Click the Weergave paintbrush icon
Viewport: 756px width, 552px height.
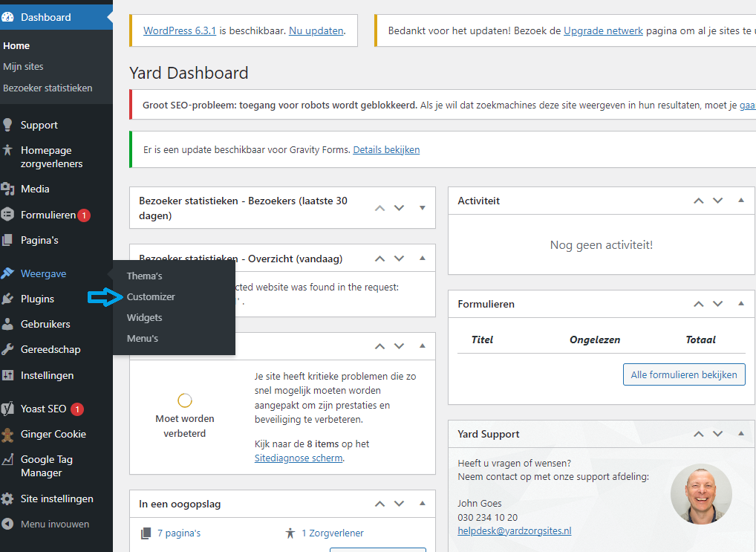[x=7, y=273]
